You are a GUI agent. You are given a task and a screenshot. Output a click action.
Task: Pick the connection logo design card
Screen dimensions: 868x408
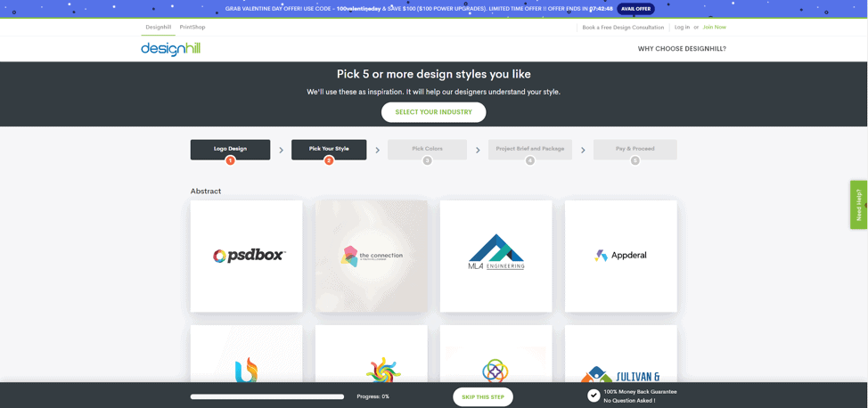click(372, 257)
